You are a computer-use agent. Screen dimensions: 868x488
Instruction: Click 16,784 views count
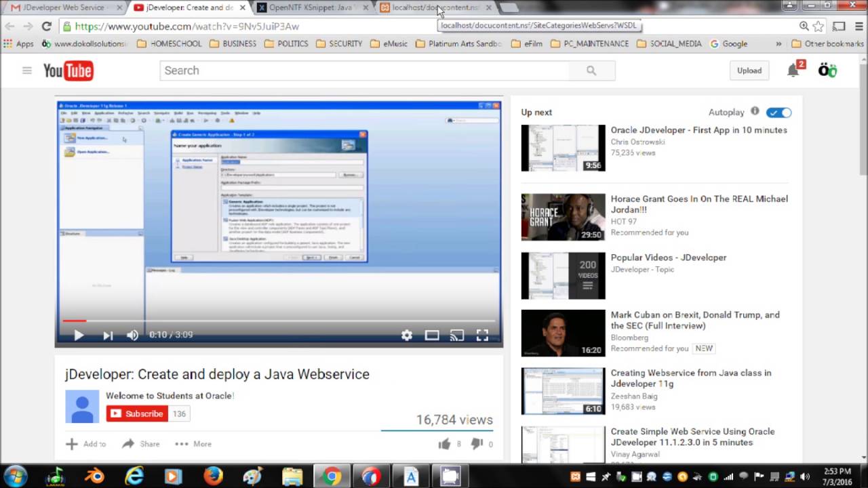(454, 420)
